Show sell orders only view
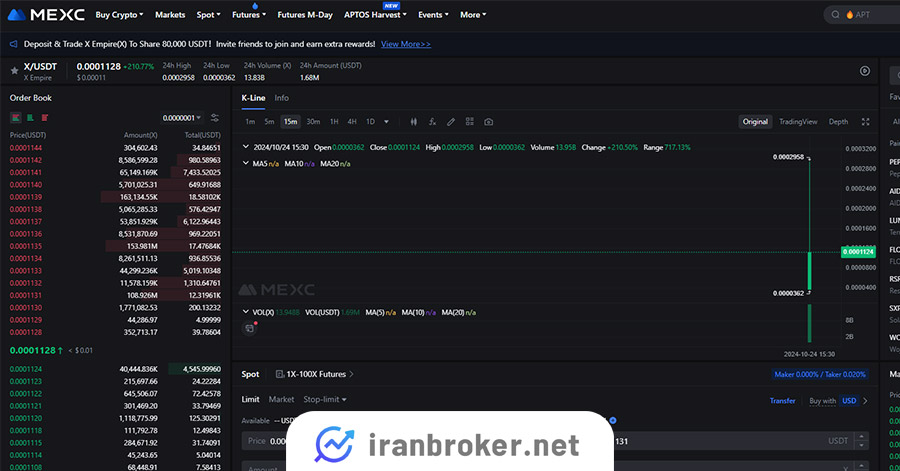 (44, 118)
